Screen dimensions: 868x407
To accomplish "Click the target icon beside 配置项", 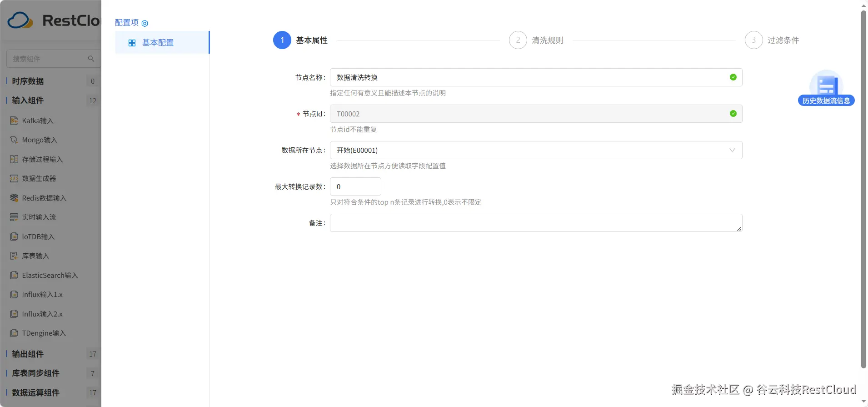I will coord(145,23).
